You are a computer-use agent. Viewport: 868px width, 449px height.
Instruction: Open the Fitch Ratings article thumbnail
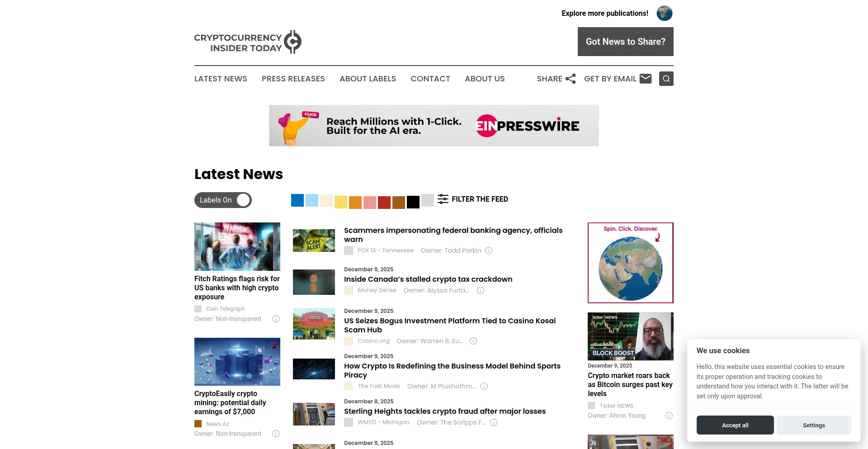click(237, 246)
